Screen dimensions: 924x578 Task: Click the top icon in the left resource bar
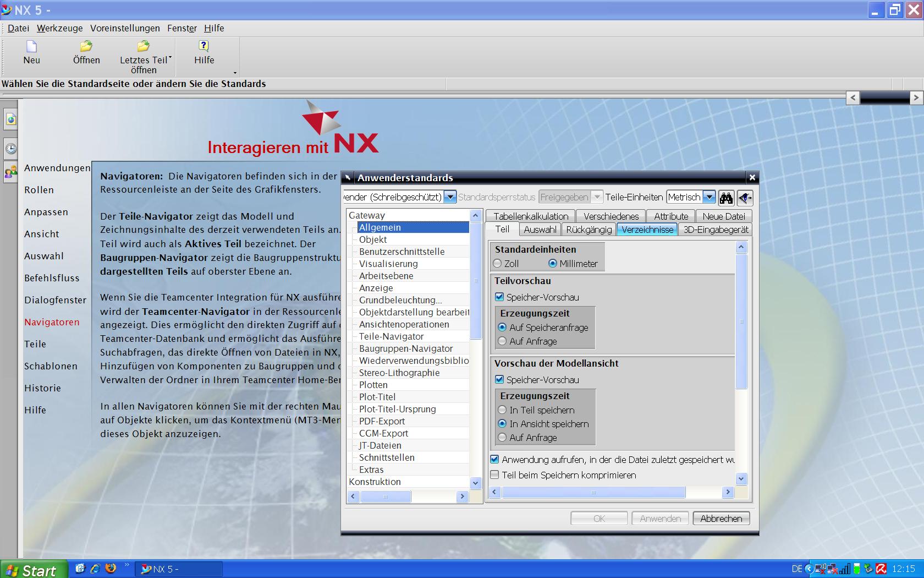point(10,119)
